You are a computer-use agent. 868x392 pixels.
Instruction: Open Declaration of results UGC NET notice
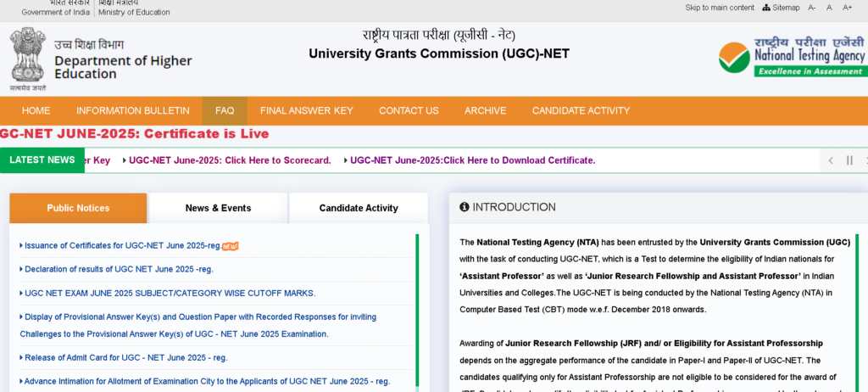pyautogui.click(x=119, y=269)
